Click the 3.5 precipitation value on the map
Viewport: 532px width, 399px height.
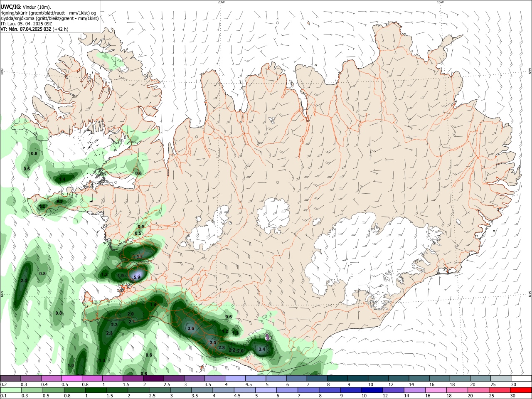pyautogui.click(x=213, y=342)
